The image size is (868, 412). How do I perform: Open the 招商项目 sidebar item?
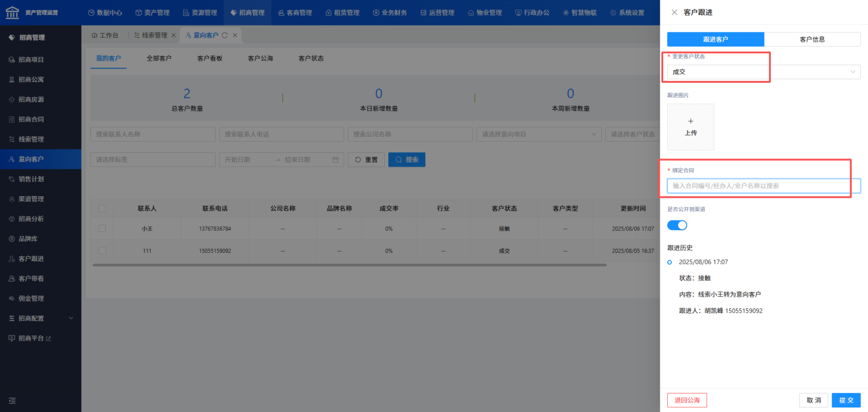pyautogui.click(x=41, y=60)
